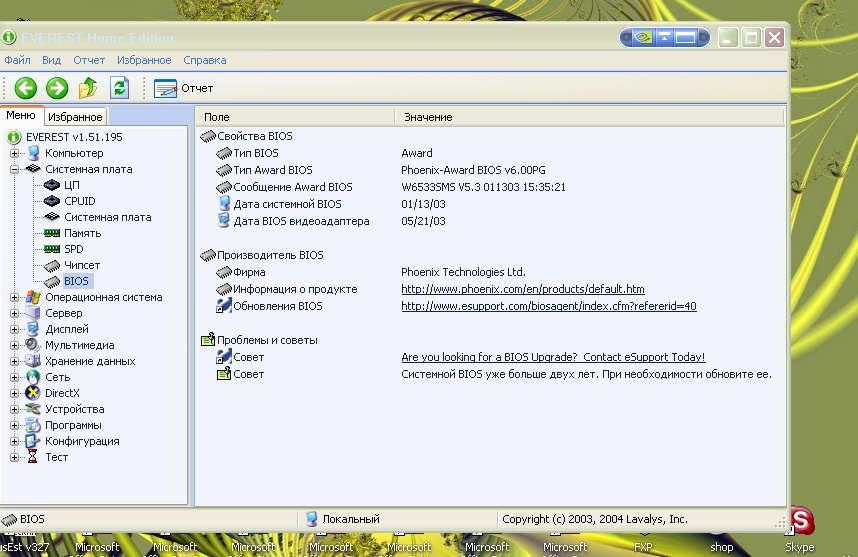Screen dimensions: 858x557
Task: Go up one level with folder arrow icon
Action: coord(88,88)
